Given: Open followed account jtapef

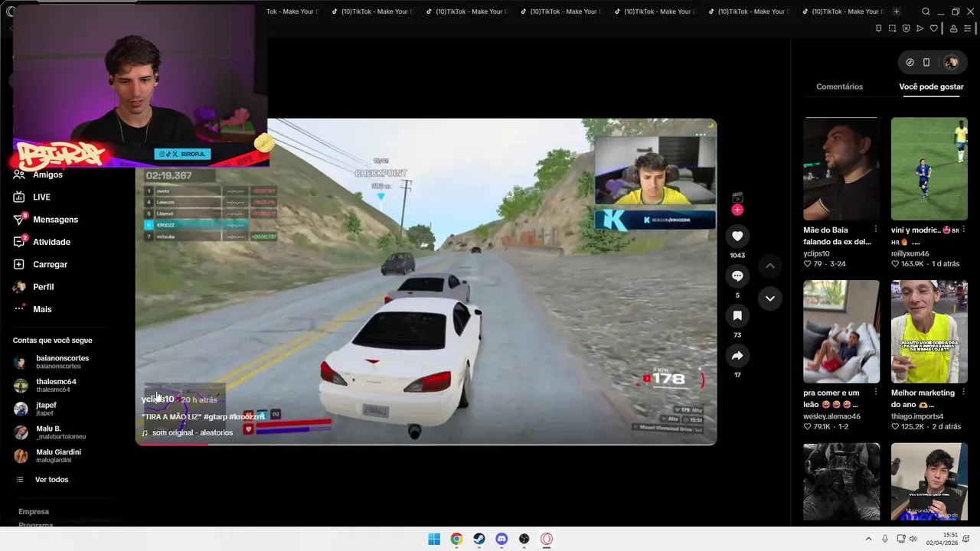Looking at the screenshot, I should [x=46, y=409].
